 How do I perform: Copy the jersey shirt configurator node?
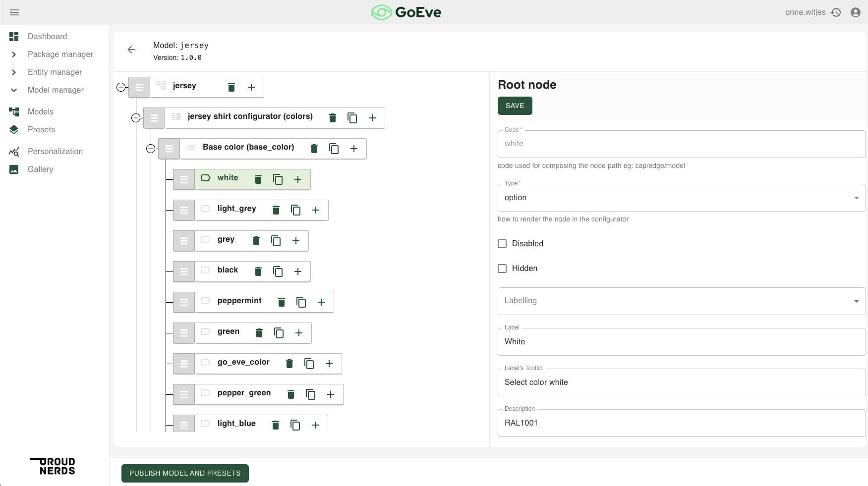click(352, 118)
